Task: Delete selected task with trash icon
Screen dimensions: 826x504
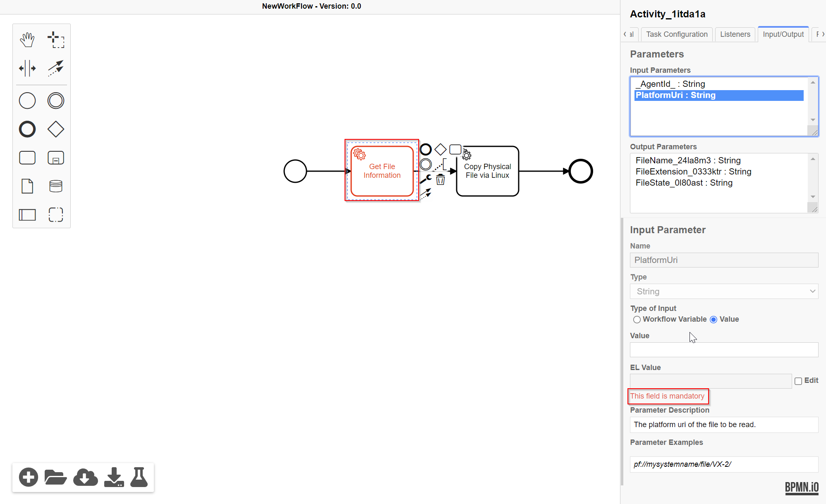Action: click(x=441, y=179)
